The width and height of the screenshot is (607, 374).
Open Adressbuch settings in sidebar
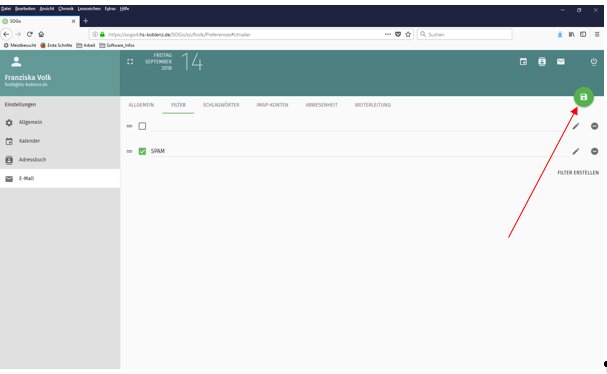(x=60, y=160)
